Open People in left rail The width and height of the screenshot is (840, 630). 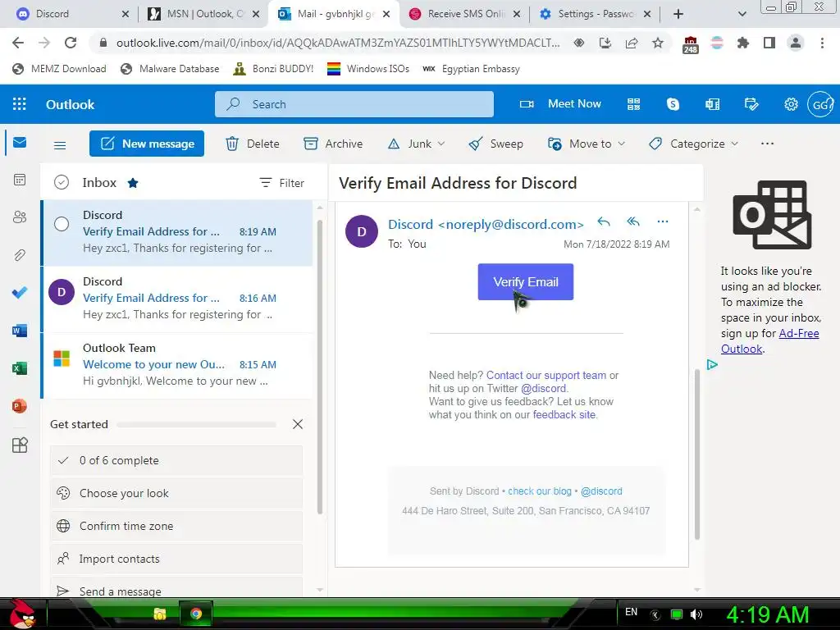click(20, 217)
